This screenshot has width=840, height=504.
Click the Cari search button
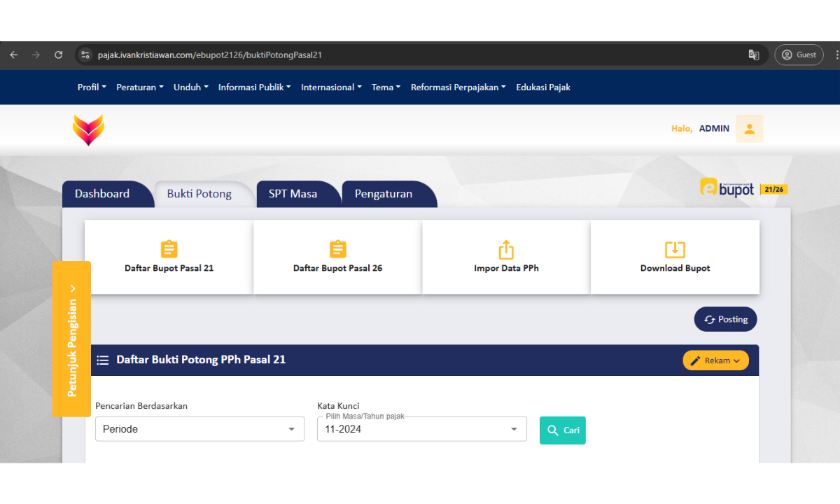click(562, 430)
